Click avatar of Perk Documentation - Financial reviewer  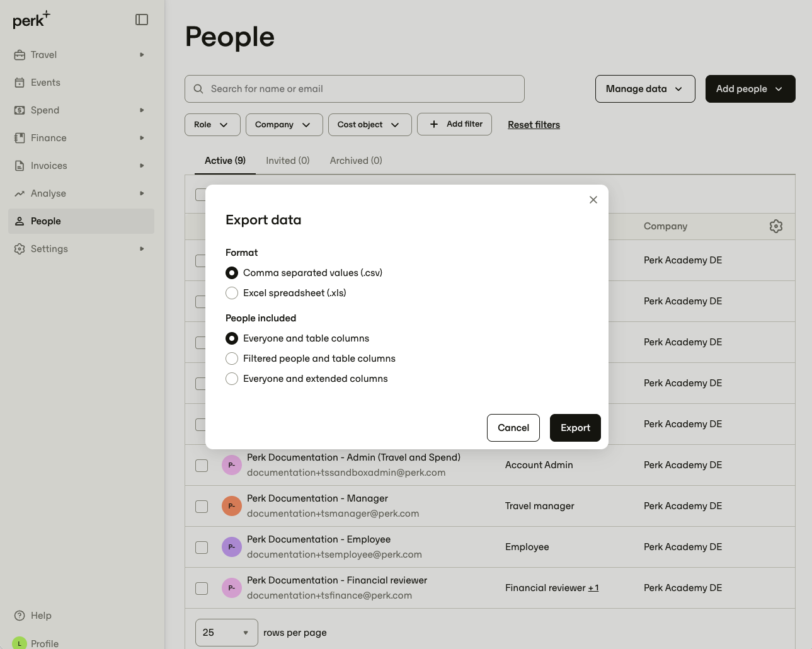pyautogui.click(x=232, y=588)
